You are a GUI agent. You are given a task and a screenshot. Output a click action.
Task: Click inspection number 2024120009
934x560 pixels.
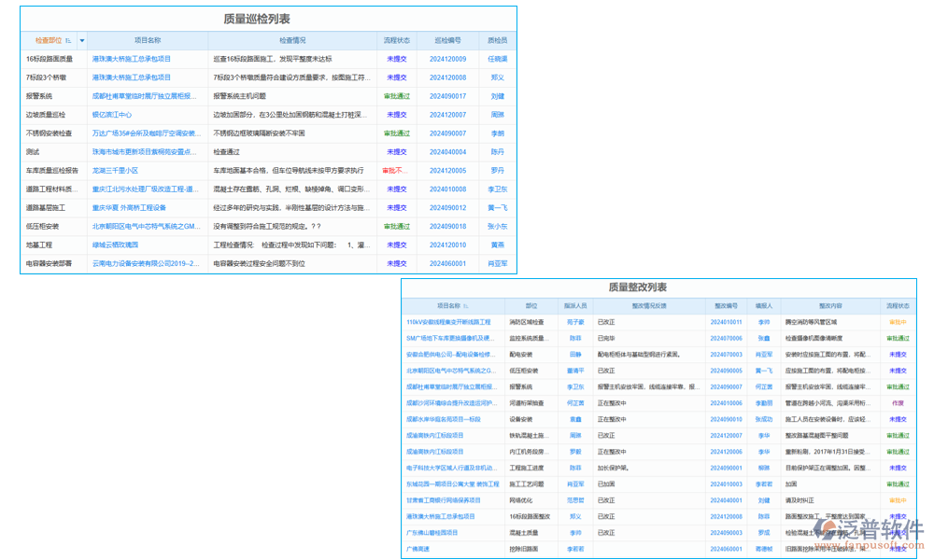click(x=446, y=57)
